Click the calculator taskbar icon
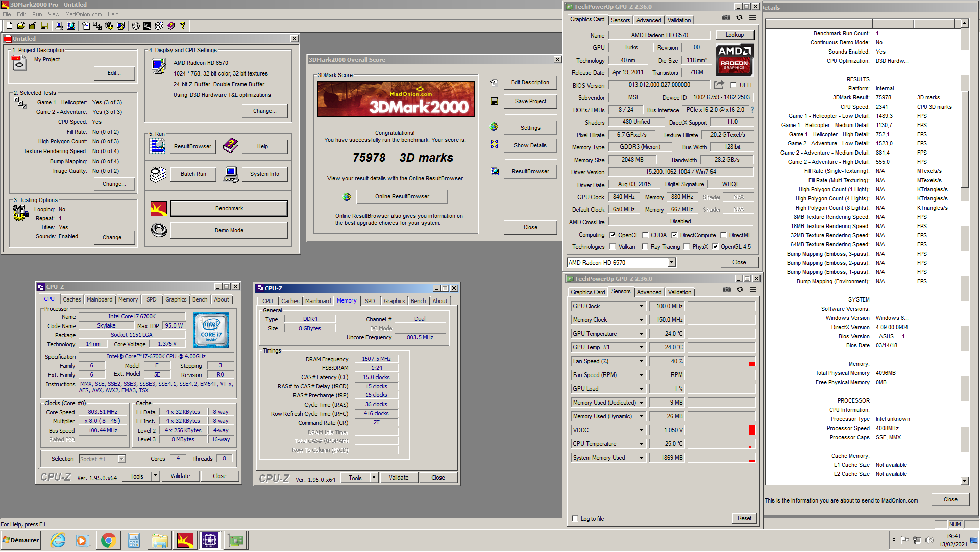This screenshot has height=552, width=980. click(134, 541)
